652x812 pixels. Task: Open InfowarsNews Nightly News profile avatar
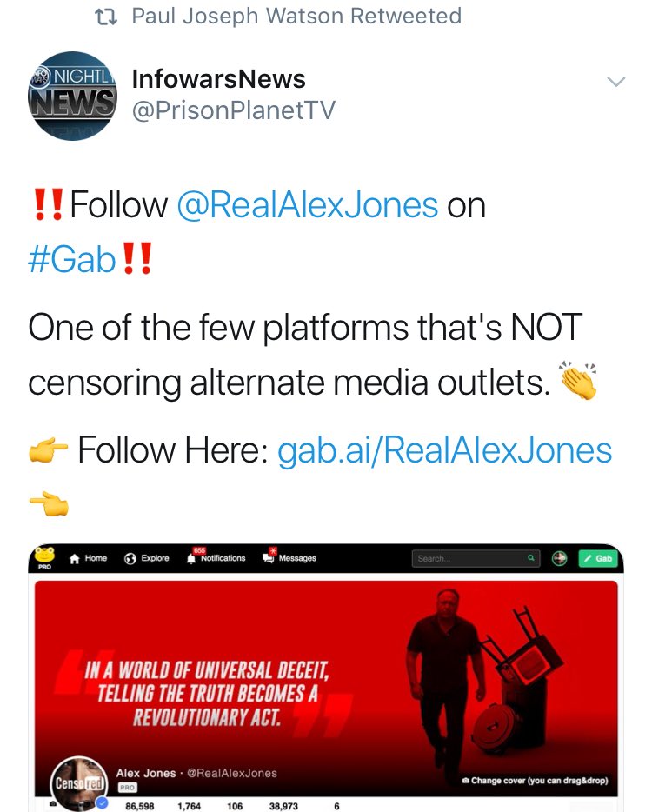[72, 96]
